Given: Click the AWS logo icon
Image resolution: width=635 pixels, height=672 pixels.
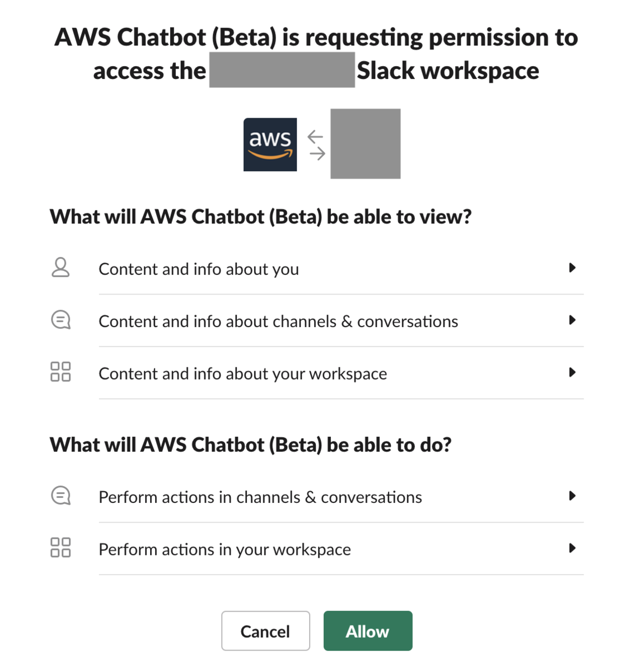Looking at the screenshot, I should pyautogui.click(x=270, y=144).
